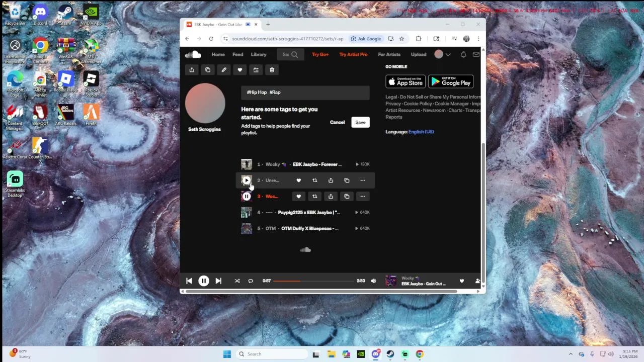Like track 2 with its heart icon
644x362 pixels.
click(x=298, y=180)
